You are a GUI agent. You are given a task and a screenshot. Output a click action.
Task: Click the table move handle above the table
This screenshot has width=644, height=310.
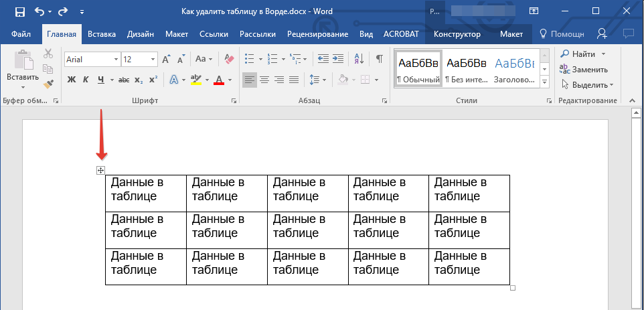pos(100,171)
